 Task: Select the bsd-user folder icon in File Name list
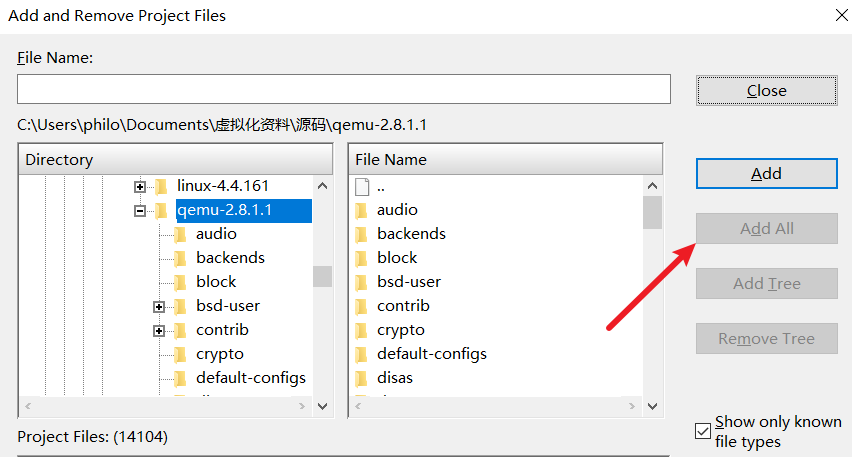pos(361,282)
